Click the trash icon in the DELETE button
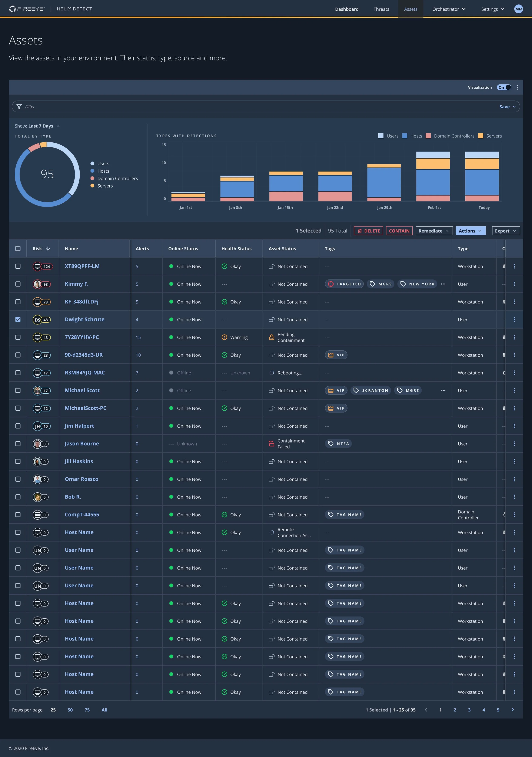This screenshot has height=757, width=532. pyautogui.click(x=360, y=231)
